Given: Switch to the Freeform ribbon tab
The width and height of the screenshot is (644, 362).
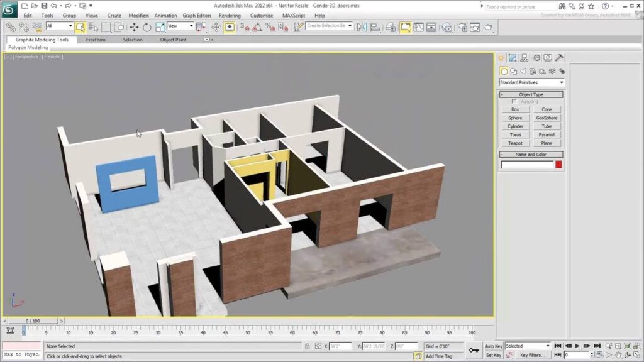Looking at the screenshot, I should (x=96, y=40).
